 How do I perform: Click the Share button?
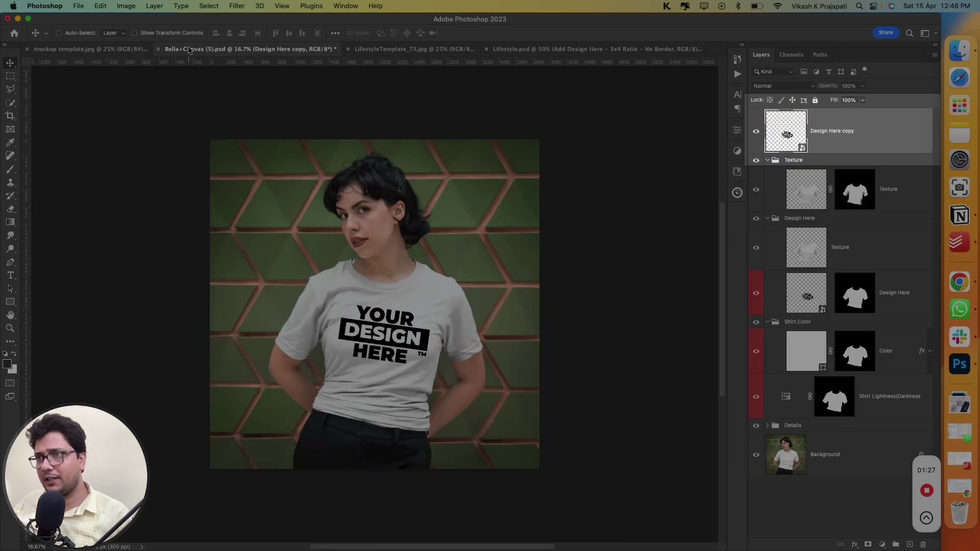[x=886, y=32]
